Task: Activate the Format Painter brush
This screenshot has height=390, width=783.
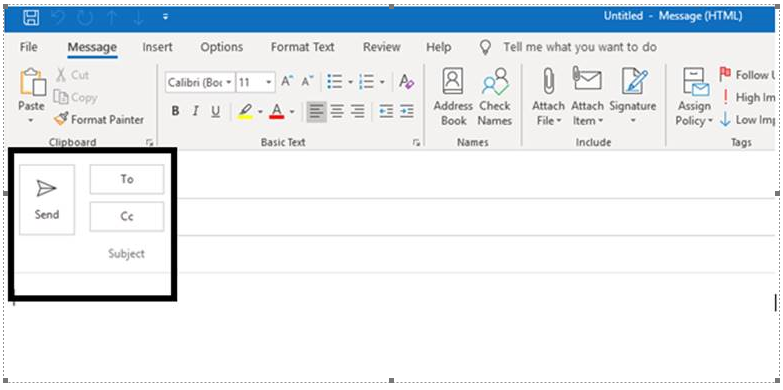Action: click(99, 120)
